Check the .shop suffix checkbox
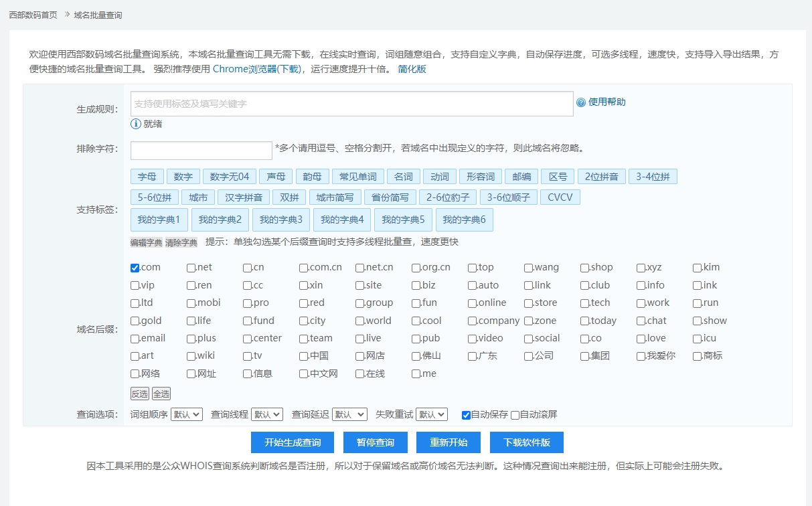Screen dimensions: 812x506 click(584, 268)
